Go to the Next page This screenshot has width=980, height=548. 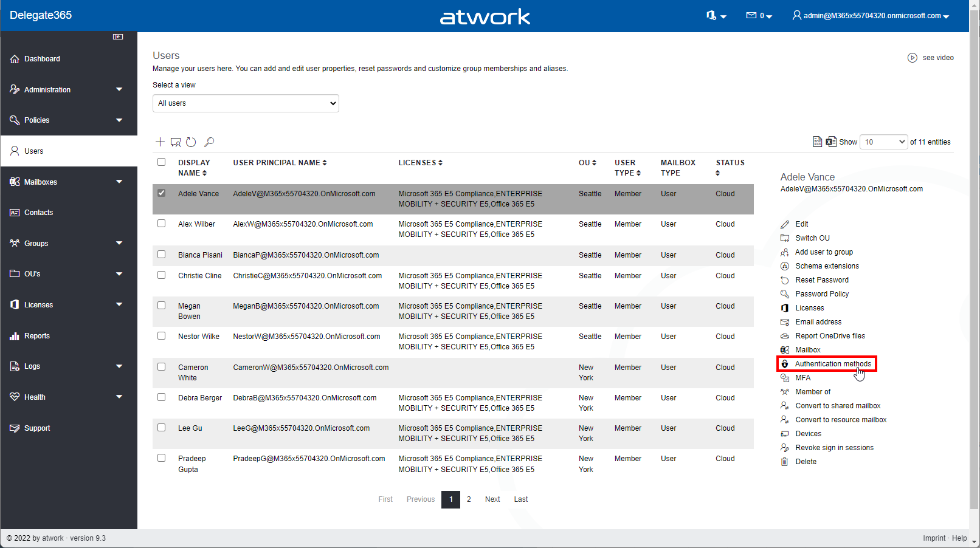pos(492,499)
